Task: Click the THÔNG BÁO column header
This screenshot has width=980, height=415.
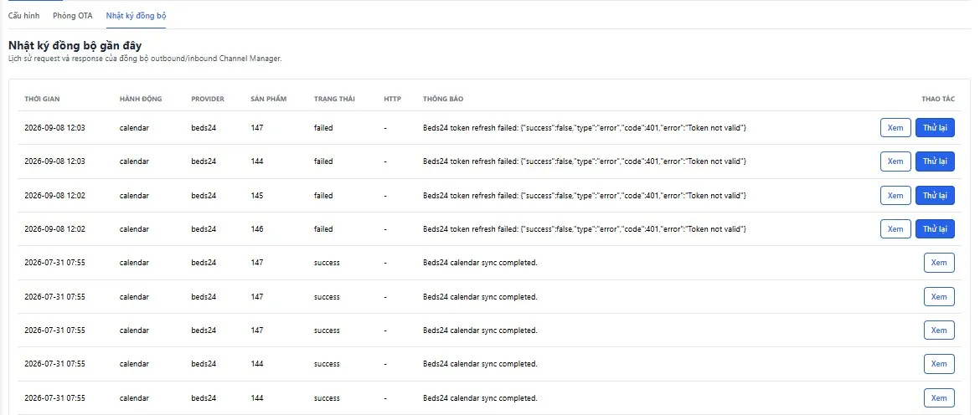Action: pyautogui.click(x=443, y=100)
